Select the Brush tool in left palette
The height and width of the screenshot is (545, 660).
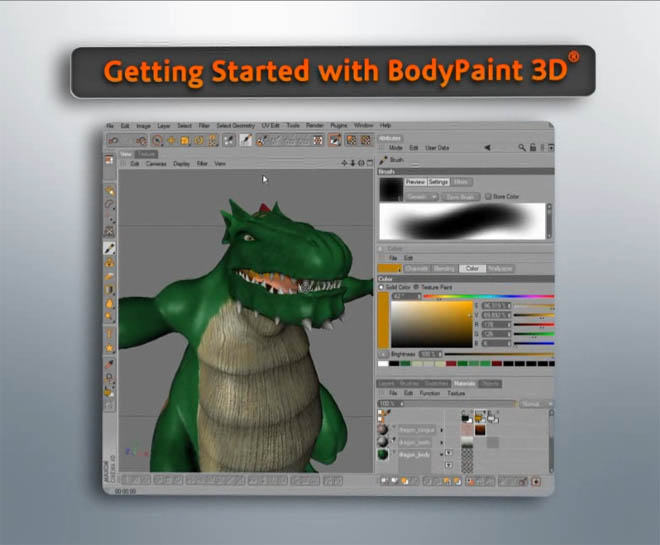point(109,248)
